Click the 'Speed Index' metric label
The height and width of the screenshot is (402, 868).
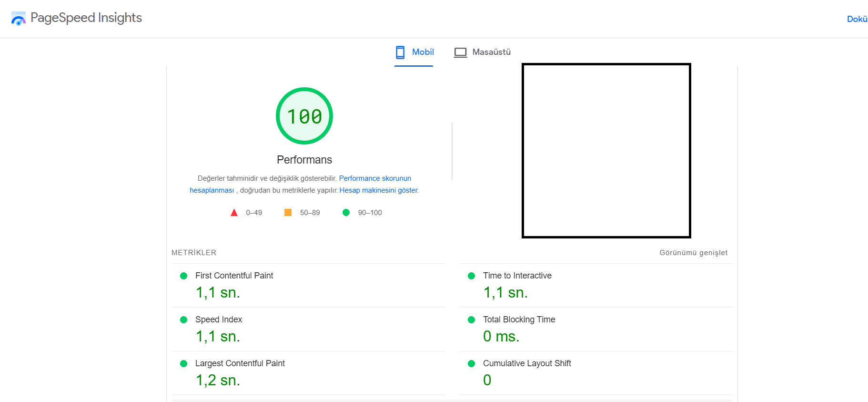[219, 320]
